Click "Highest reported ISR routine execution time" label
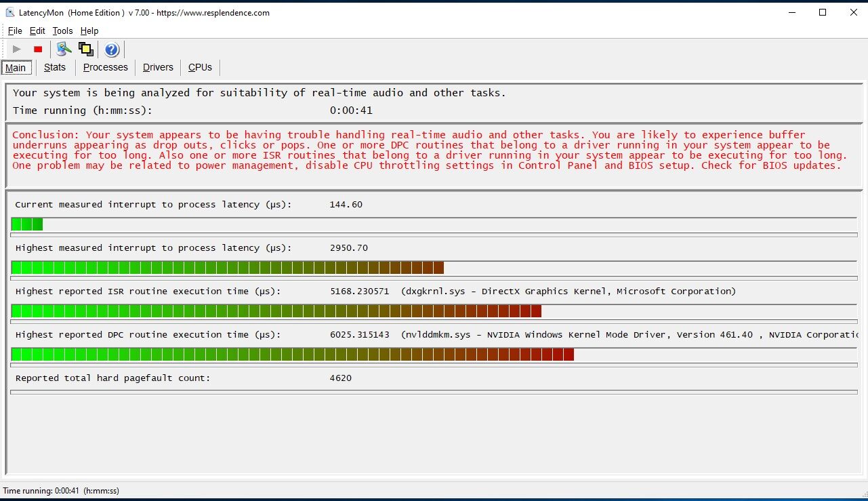Viewport: 868px width, 501px height. pos(148,291)
